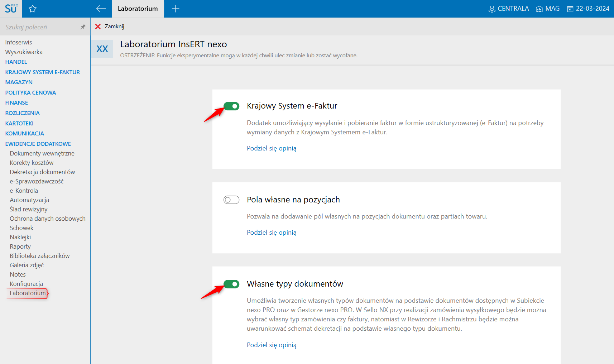614x364 pixels.
Task: Expand the HANDEL section
Action: coord(16,62)
